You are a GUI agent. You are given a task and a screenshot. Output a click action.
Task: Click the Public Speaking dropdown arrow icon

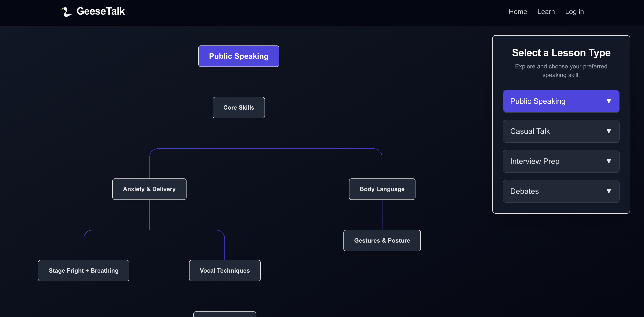(x=608, y=101)
